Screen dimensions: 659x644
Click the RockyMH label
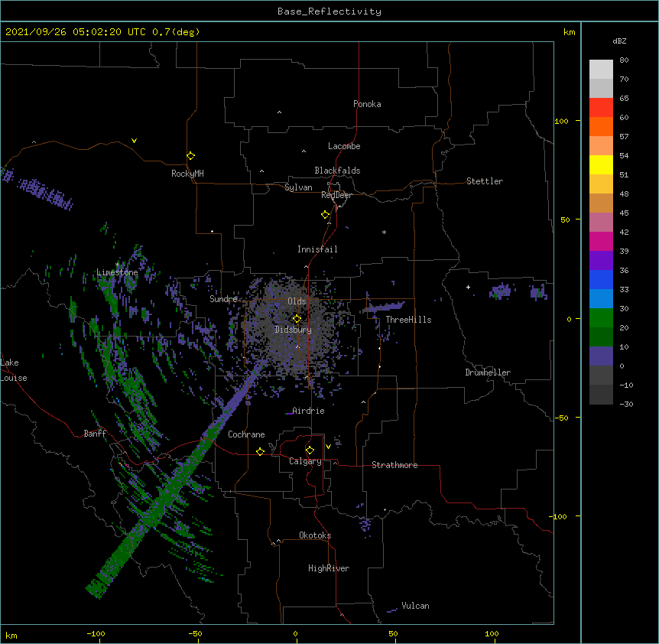[x=187, y=174]
